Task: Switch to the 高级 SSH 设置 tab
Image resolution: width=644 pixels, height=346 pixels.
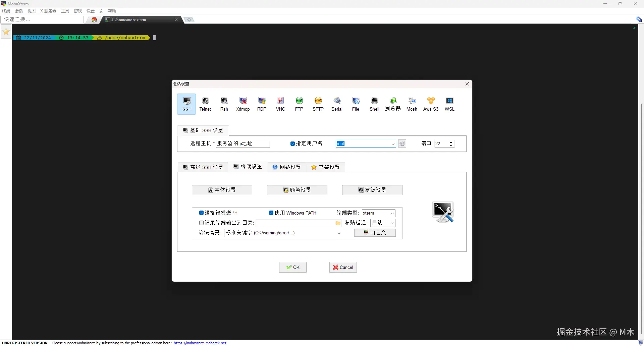Action: point(203,167)
